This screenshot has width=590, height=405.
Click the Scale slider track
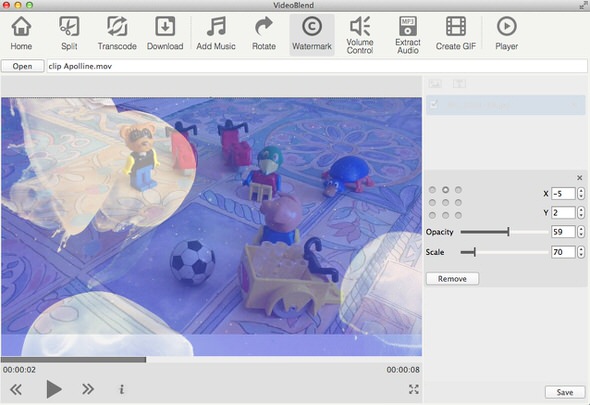(x=504, y=252)
